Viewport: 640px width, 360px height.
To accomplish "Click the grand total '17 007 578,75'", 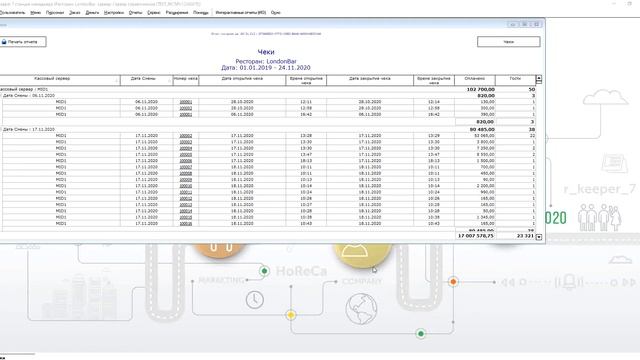I will [476, 236].
